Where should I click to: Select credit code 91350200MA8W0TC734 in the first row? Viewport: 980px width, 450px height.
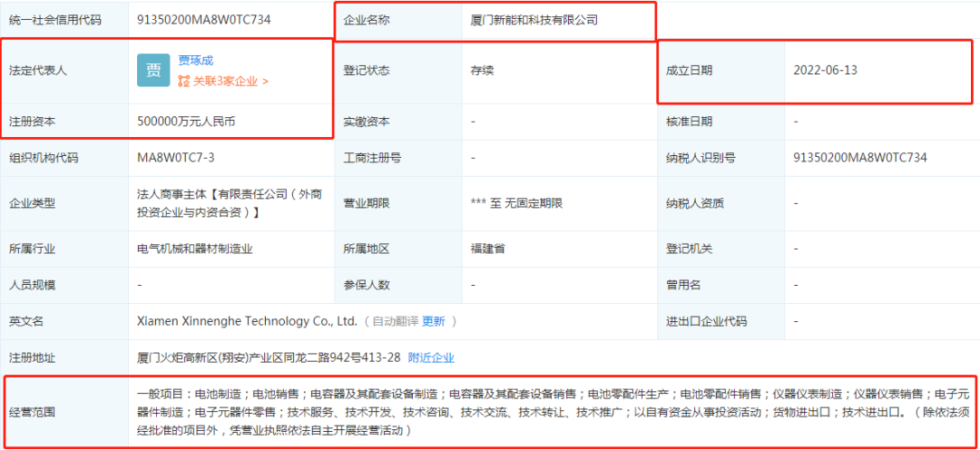(204, 20)
